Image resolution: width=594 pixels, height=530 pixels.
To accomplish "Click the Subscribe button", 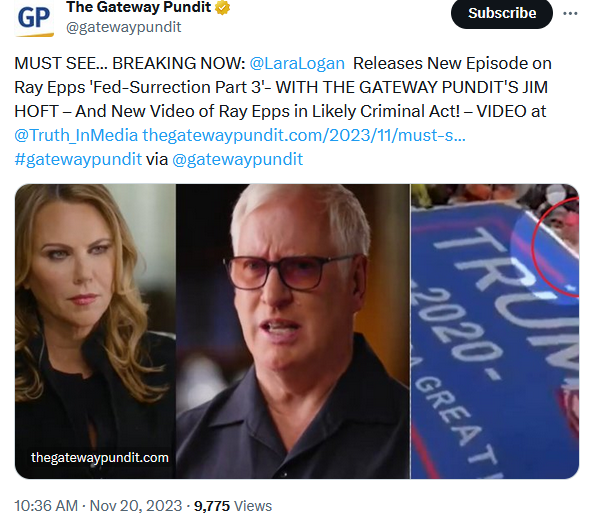I will coord(502,14).
